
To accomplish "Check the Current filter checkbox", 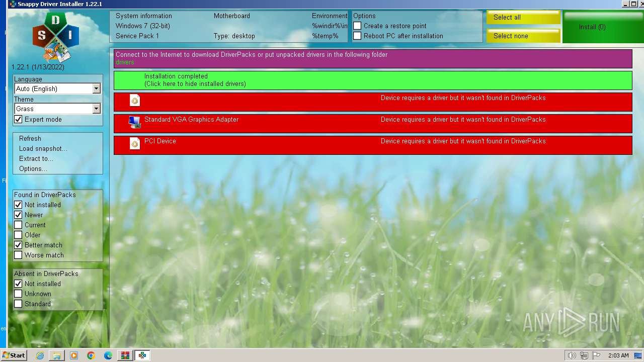I will point(18,225).
